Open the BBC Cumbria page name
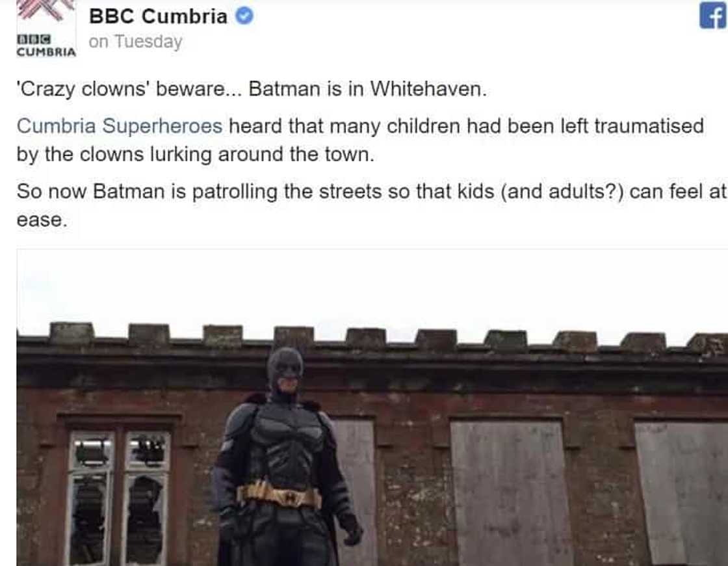The width and height of the screenshot is (728, 566). coord(158,16)
